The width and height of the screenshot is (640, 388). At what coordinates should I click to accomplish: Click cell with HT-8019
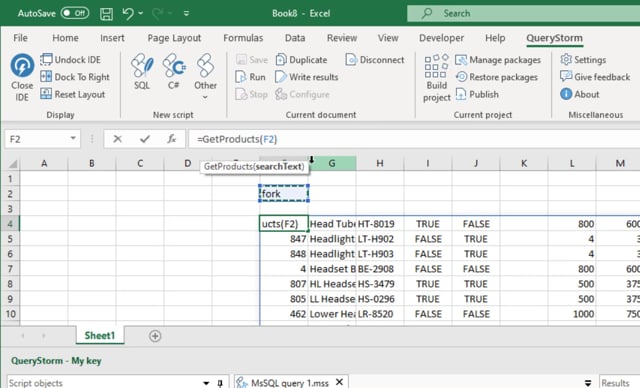tap(380, 224)
